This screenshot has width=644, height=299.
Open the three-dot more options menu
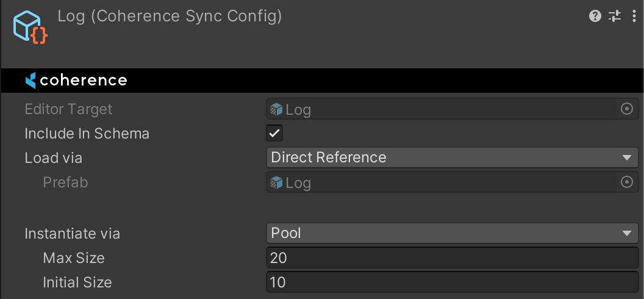click(x=634, y=16)
